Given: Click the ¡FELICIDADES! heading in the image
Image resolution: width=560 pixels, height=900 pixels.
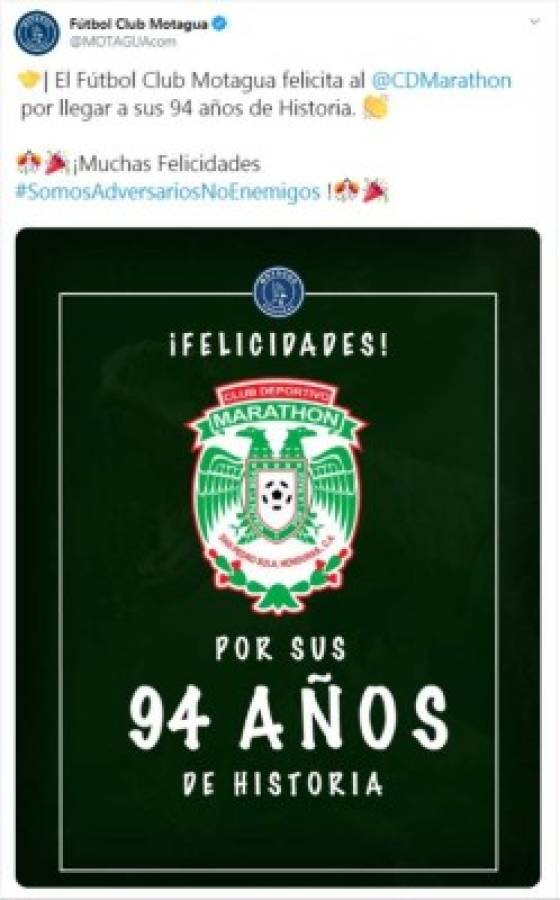Looking at the screenshot, I should coord(279,346).
